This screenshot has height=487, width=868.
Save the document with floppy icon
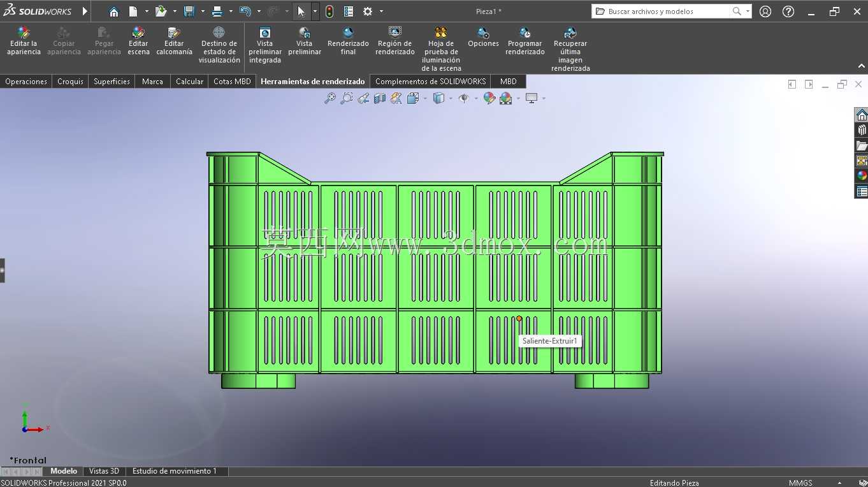point(189,11)
